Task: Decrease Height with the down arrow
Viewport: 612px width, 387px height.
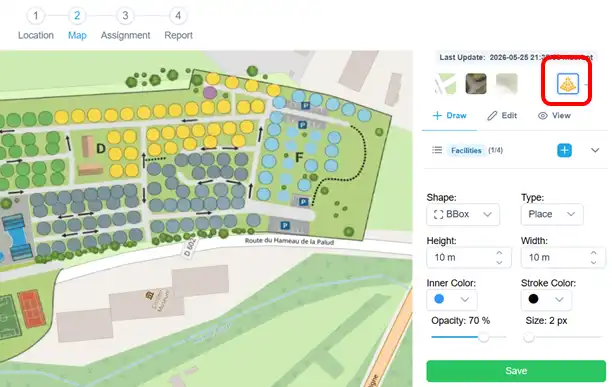Action: click(499, 263)
